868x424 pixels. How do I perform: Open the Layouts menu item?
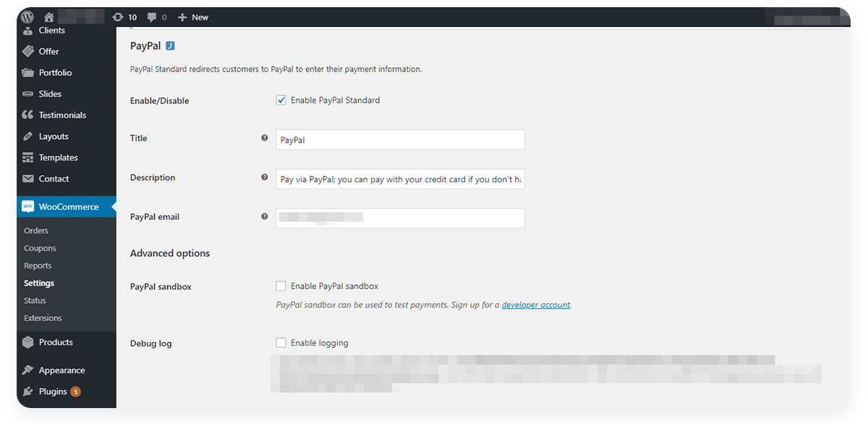54,136
